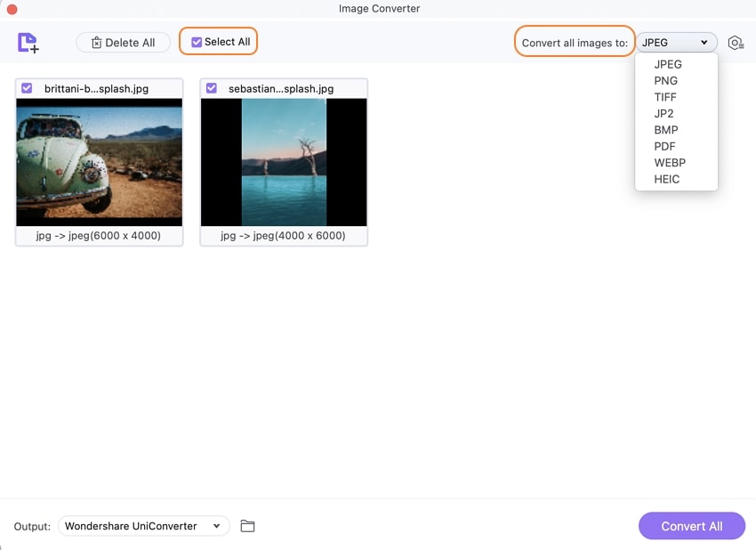756x550 pixels.
Task: Click the add image file icon
Action: click(28, 43)
